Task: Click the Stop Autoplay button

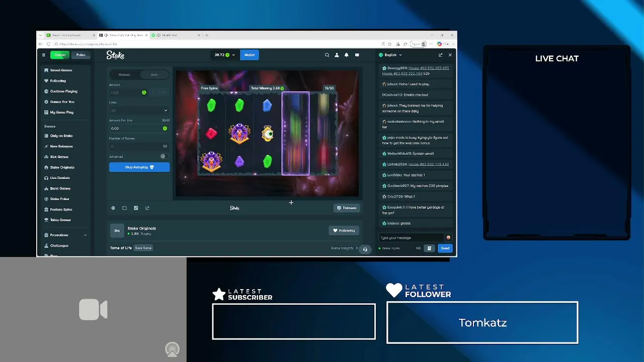Action: [x=139, y=167]
